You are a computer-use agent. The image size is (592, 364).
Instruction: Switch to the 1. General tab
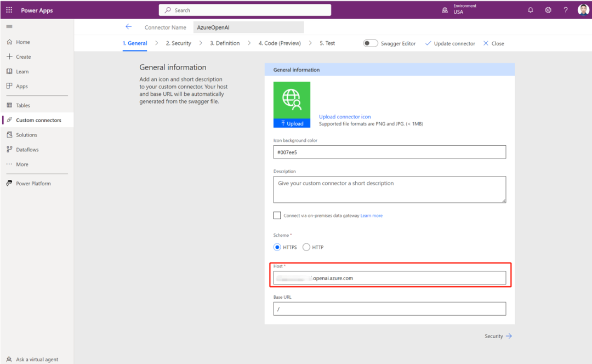click(x=135, y=43)
